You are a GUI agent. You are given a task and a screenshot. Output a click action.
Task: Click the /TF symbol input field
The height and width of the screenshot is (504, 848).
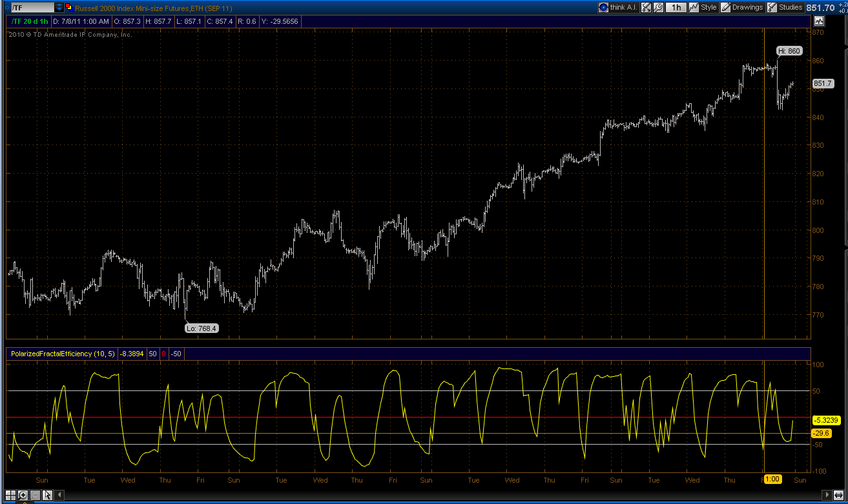(x=32, y=8)
